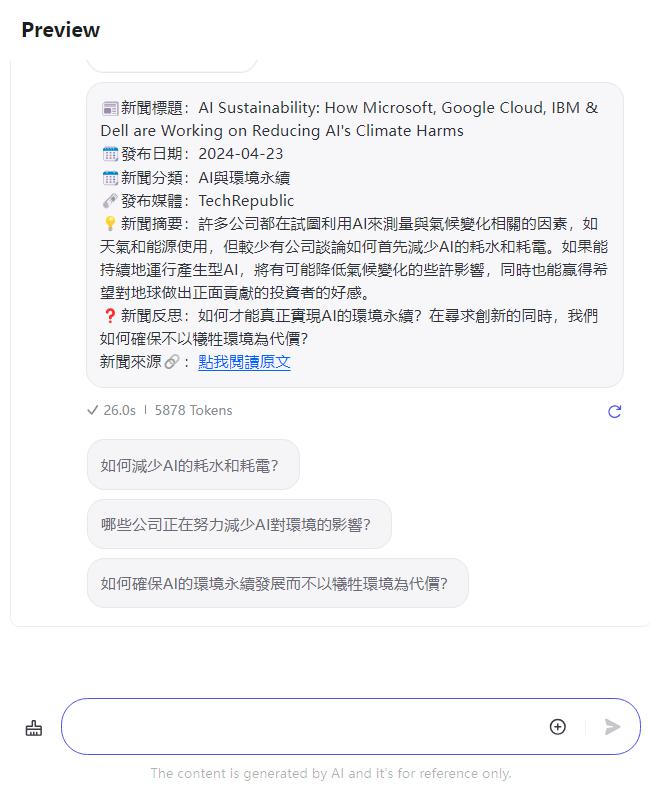The height and width of the screenshot is (788, 650).
Task: Click the regenerate response refresh icon
Action: [x=614, y=412]
